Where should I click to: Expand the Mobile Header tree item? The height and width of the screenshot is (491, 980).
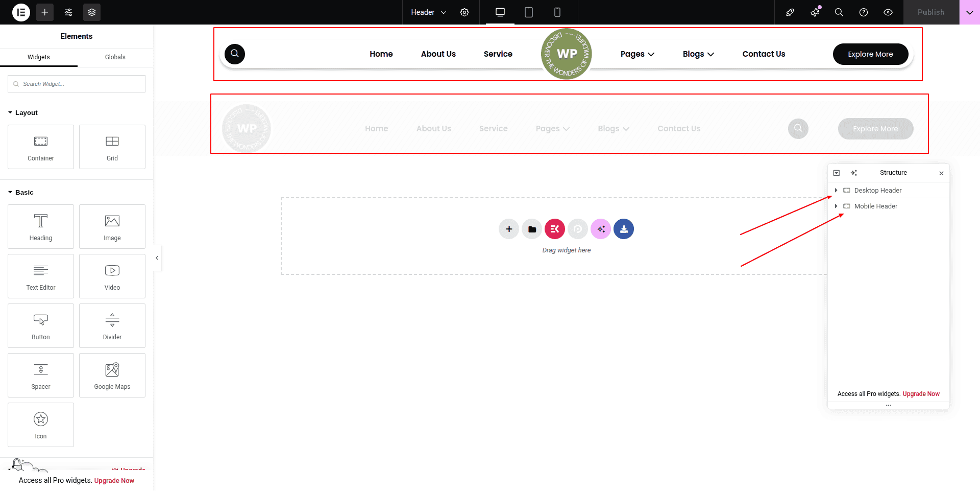click(836, 206)
